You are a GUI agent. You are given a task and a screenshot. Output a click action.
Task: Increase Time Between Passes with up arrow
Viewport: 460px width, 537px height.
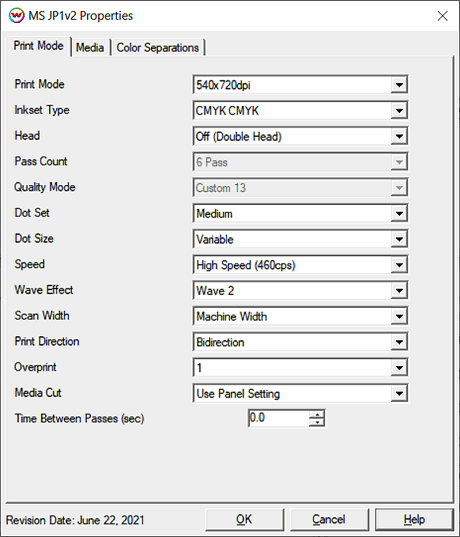click(317, 414)
